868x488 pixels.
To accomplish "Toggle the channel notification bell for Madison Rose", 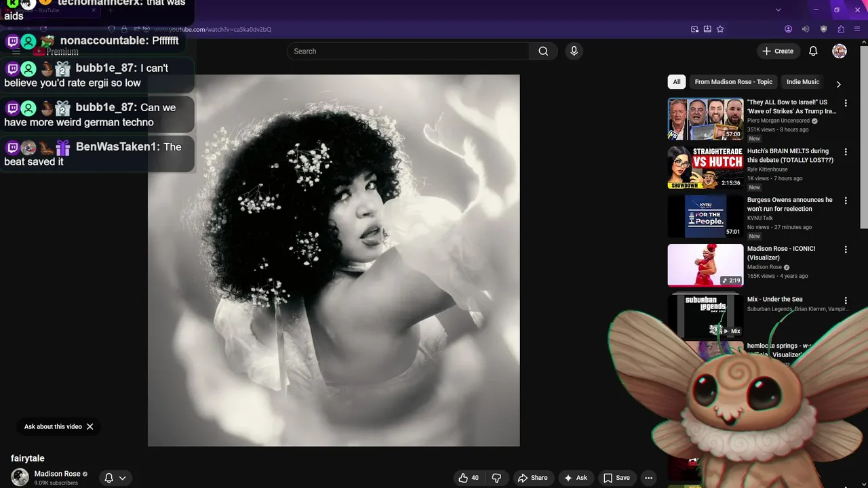I will [x=108, y=478].
